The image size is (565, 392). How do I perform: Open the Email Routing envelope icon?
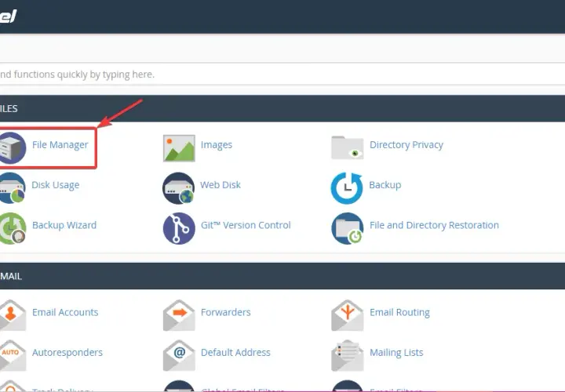348,315
